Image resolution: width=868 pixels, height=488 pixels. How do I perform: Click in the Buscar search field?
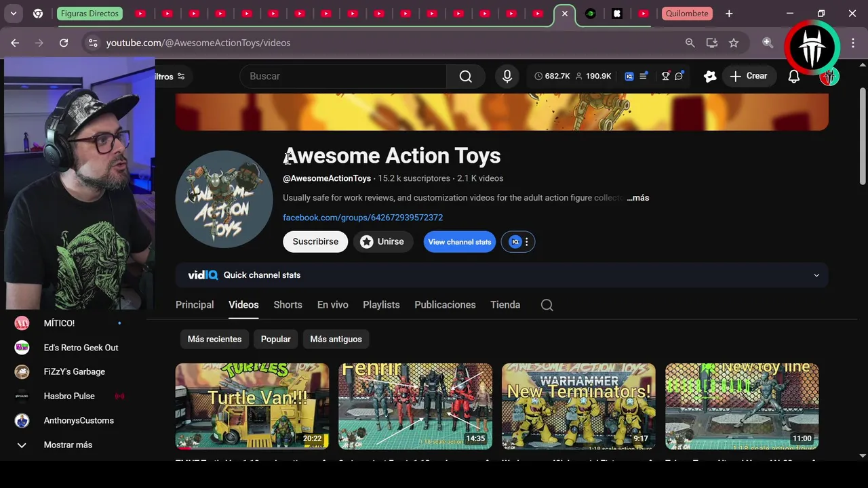pyautogui.click(x=343, y=77)
